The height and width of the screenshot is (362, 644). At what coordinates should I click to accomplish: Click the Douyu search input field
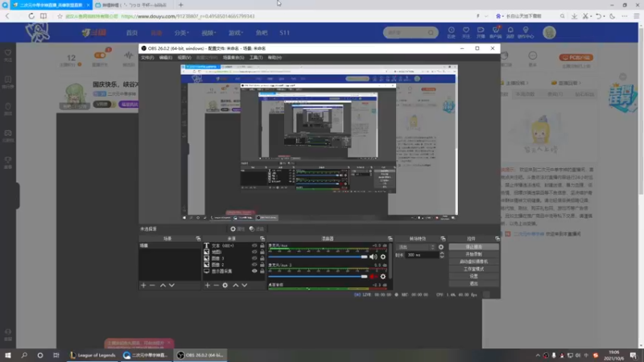[407, 32]
